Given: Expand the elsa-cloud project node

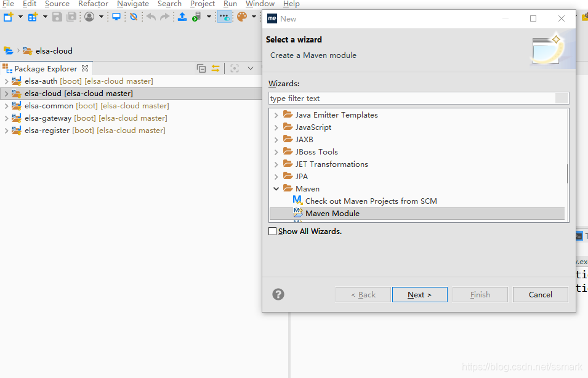Looking at the screenshot, I should (x=6, y=94).
